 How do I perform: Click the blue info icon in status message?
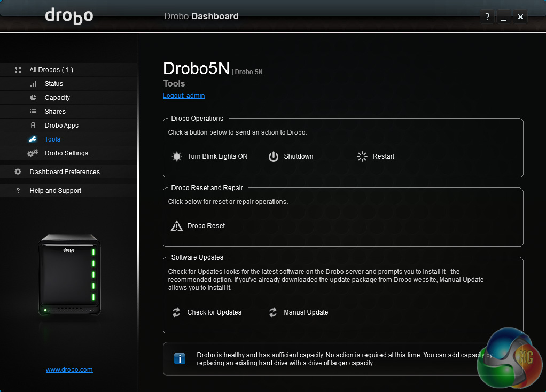[x=180, y=358]
